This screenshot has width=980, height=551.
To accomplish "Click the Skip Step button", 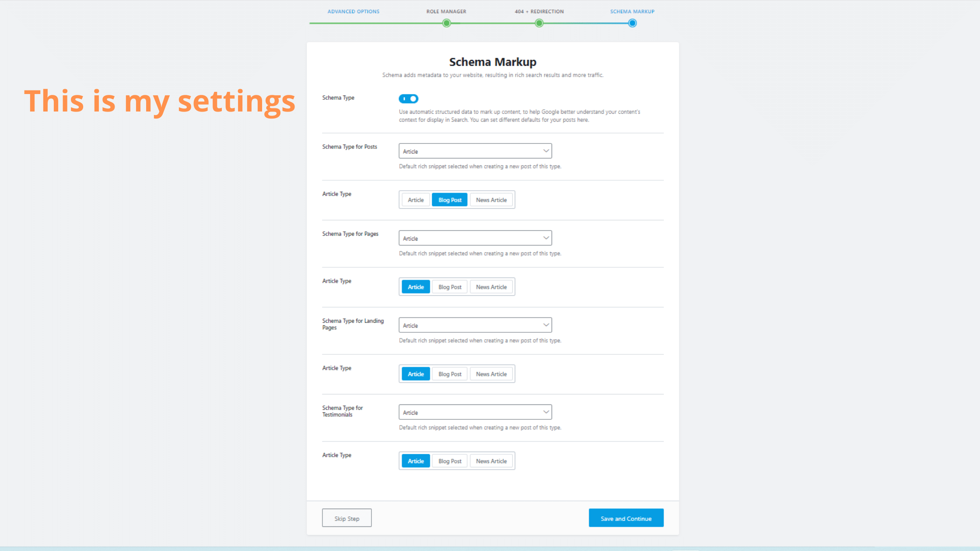I will [x=347, y=518].
